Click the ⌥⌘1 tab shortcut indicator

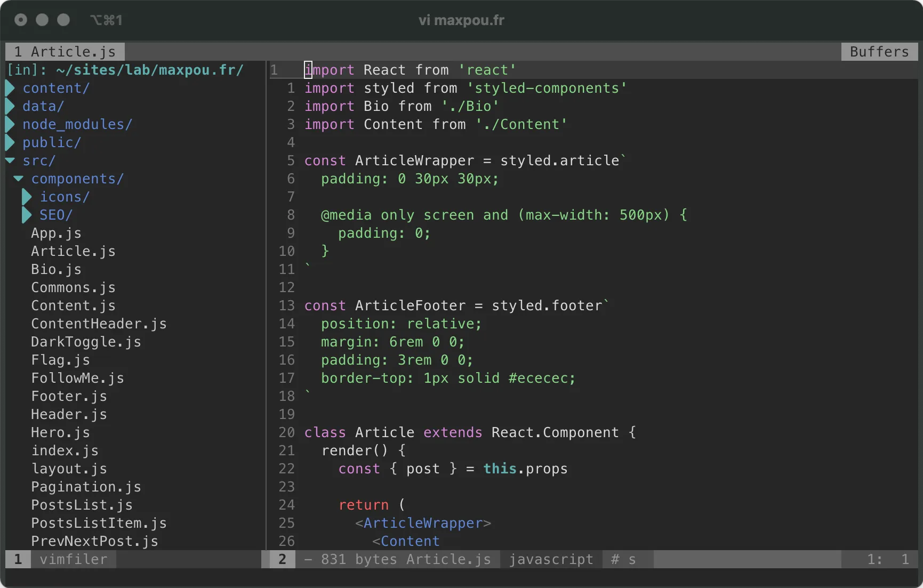[x=106, y=20]
